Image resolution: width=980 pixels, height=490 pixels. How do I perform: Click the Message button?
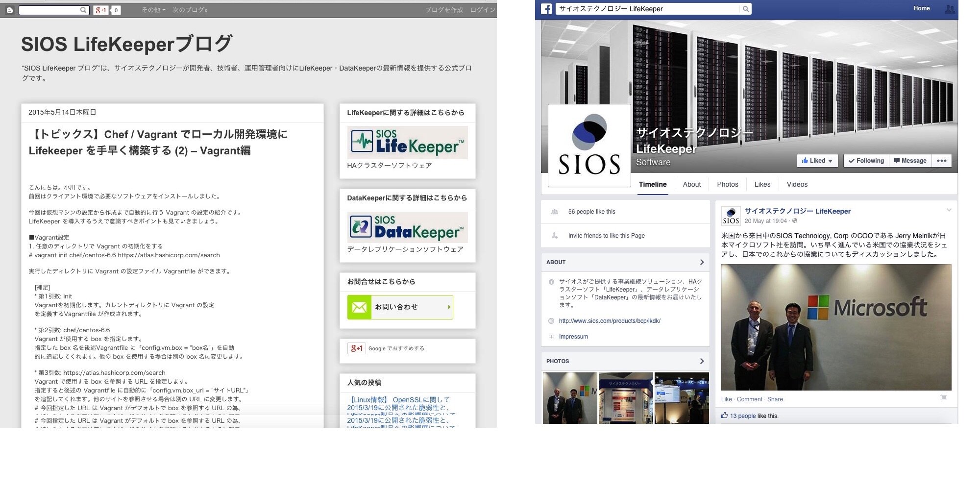click(x=910, y=161)
